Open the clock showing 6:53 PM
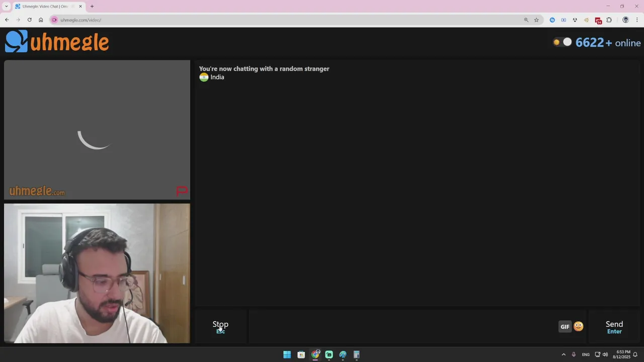Image resolution: width=644 pixels, height=362 pixels. coord(621,354)
